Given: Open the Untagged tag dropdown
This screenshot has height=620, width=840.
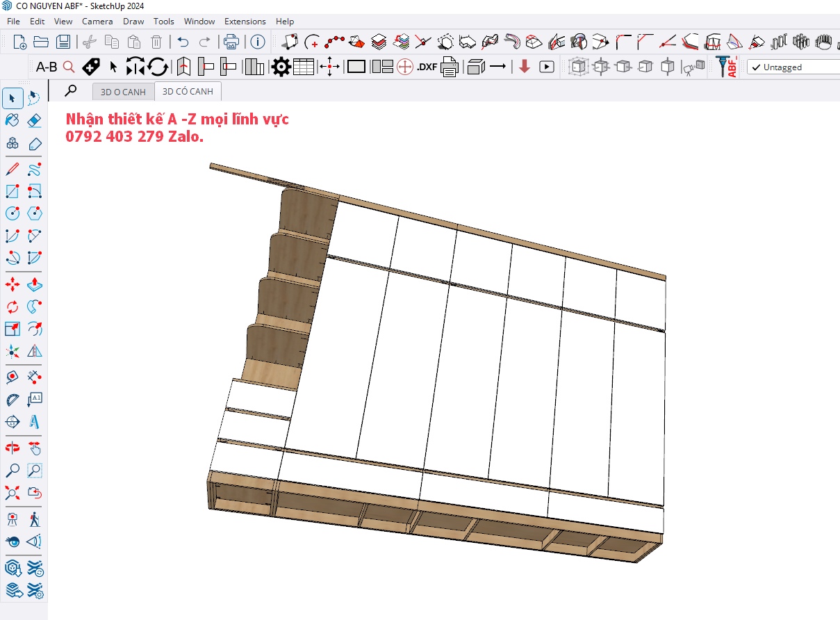Looking at the screenshot, I should [x=793, y=67].
